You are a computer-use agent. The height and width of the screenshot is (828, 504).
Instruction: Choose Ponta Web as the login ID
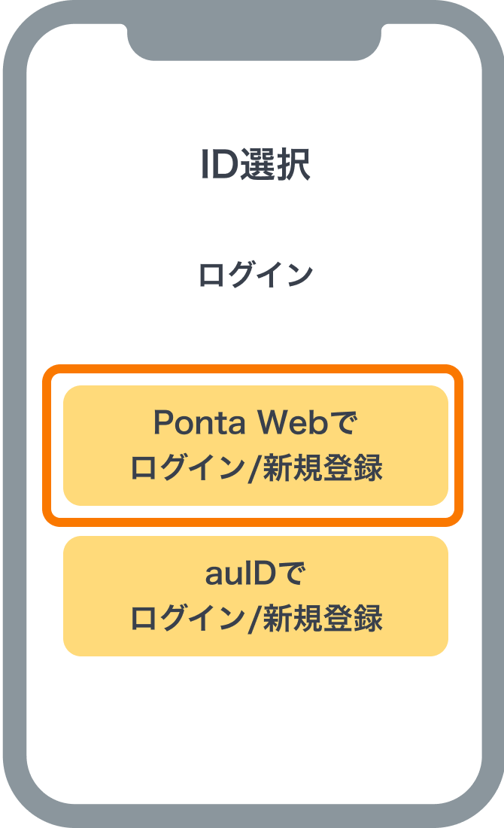(x=255, y=446)
